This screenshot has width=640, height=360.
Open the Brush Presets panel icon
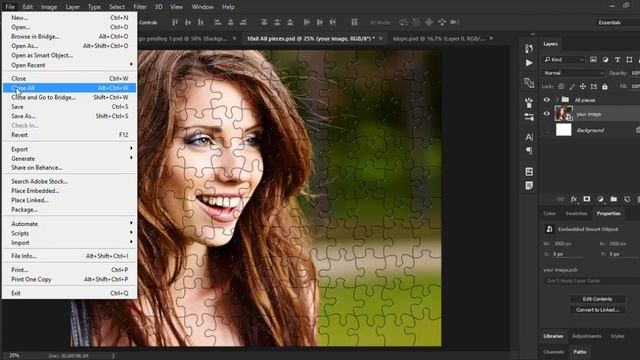[529, 102]
